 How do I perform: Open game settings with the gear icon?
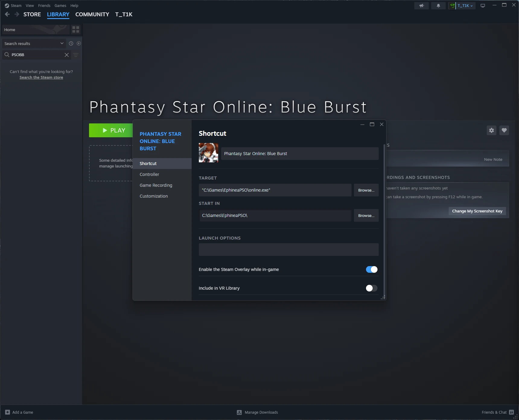pos(491,130)
